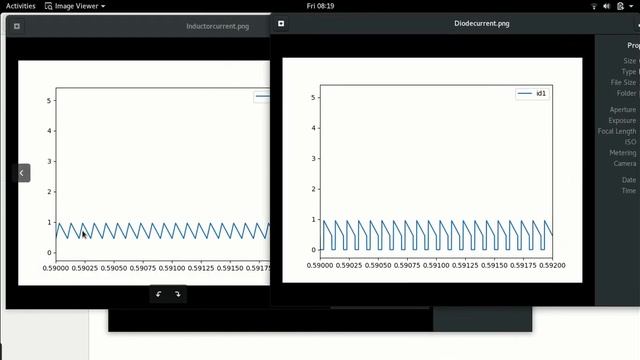Click the id1 legend entry in diode plot
Viewport: 640px width, 360px height.
[532, 93]
